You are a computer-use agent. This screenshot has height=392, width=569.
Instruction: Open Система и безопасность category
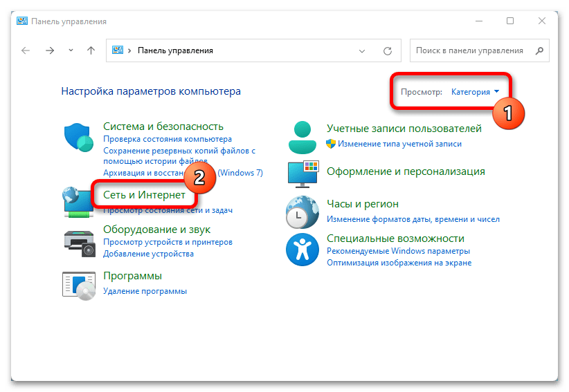point(163,127)
